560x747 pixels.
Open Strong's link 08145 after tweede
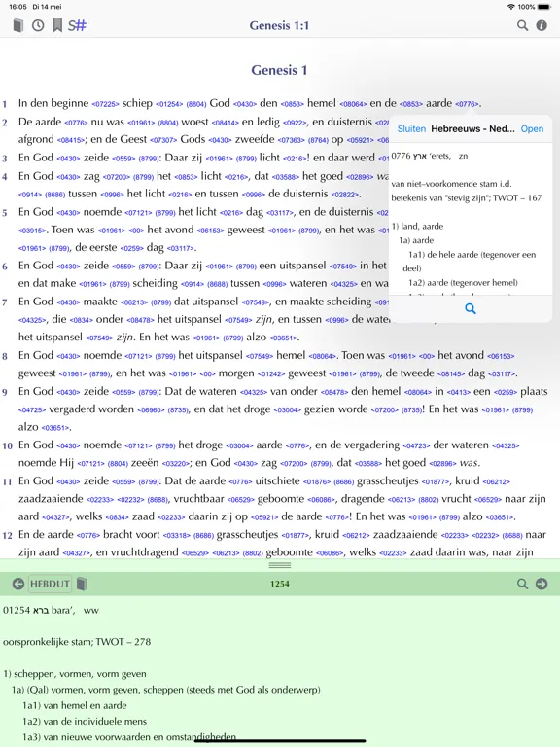click(x=451, y=373)
